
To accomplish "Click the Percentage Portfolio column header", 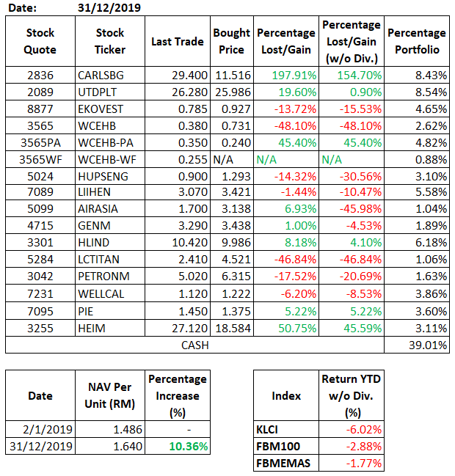I will [x=416, y=42].
